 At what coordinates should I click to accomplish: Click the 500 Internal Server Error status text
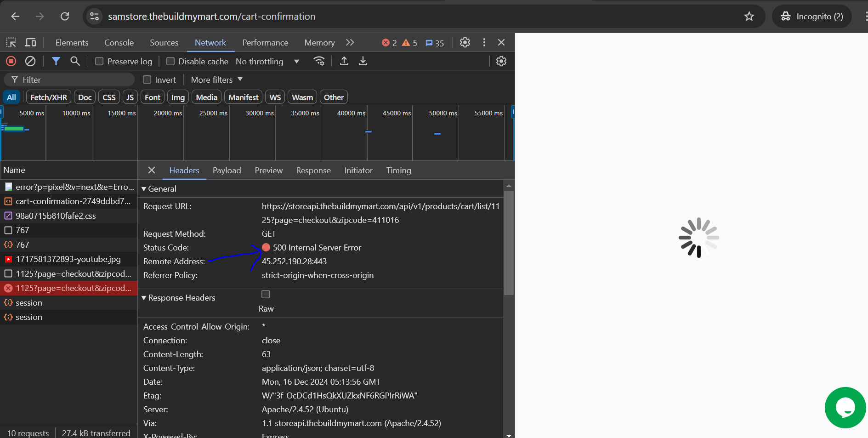pyautogui.click(x=317, y=248)
